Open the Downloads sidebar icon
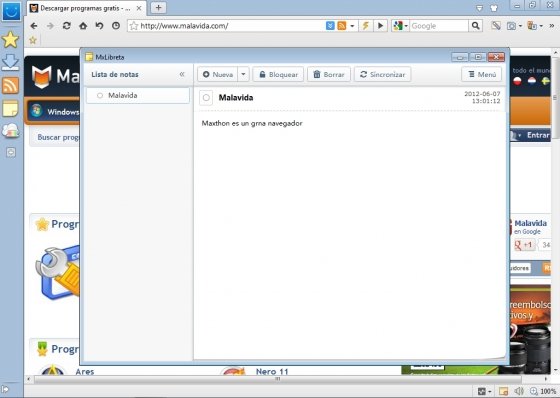This screenshot has width=560, height=398. (x=10, y=63)
